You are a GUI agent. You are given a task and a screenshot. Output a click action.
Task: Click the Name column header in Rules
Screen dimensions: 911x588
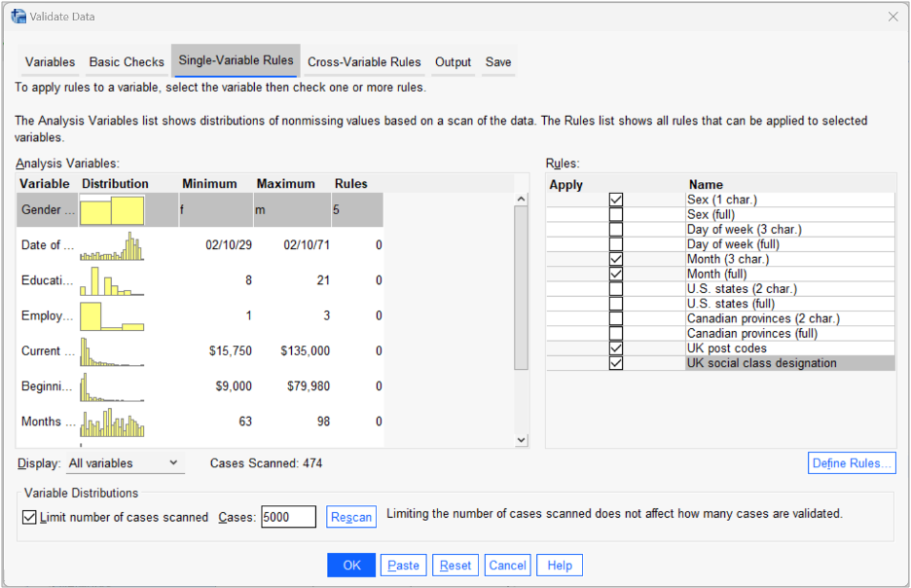click(706, 185)
